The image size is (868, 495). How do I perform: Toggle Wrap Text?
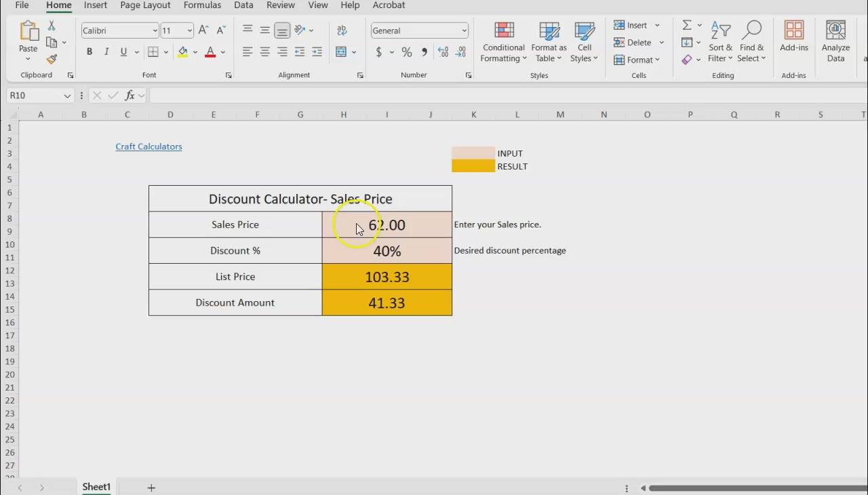[x=342, y=31]
